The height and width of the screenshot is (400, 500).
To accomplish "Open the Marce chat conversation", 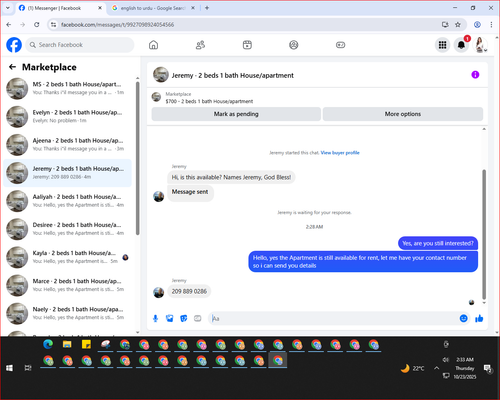I will tap(68, 285).
